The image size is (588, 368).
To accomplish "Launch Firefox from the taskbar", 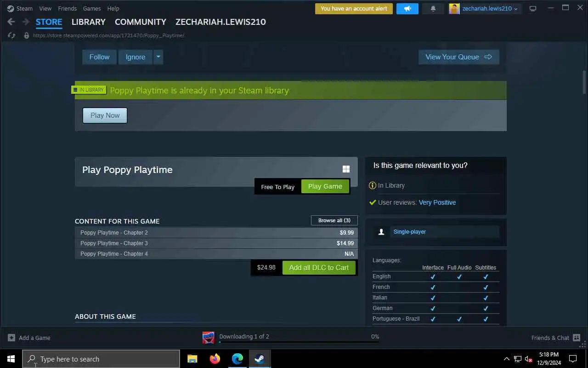I will coord(215,359).
